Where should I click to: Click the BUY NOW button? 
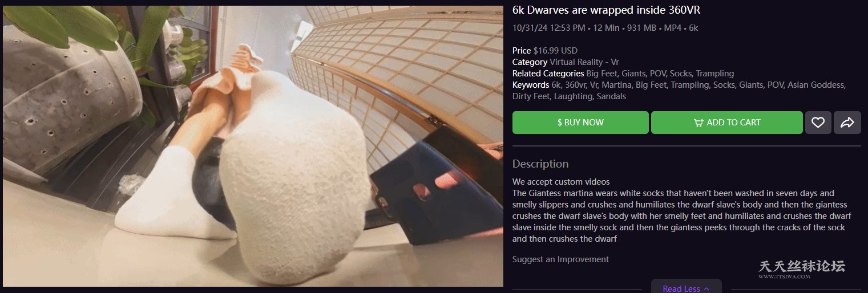[580, 123]
